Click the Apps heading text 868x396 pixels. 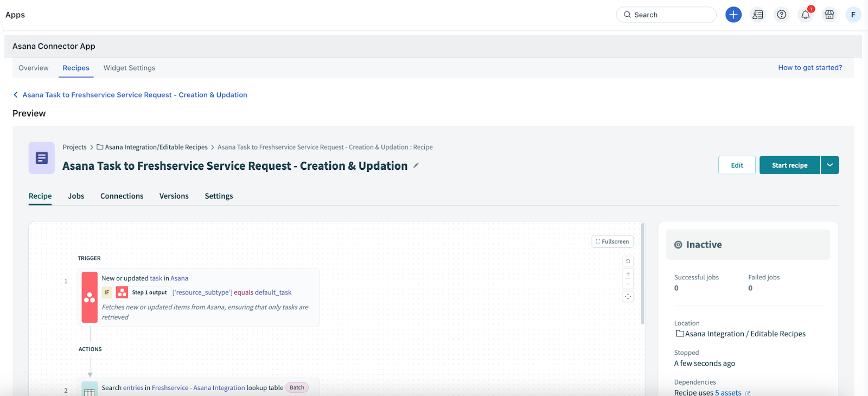[15, 15]
